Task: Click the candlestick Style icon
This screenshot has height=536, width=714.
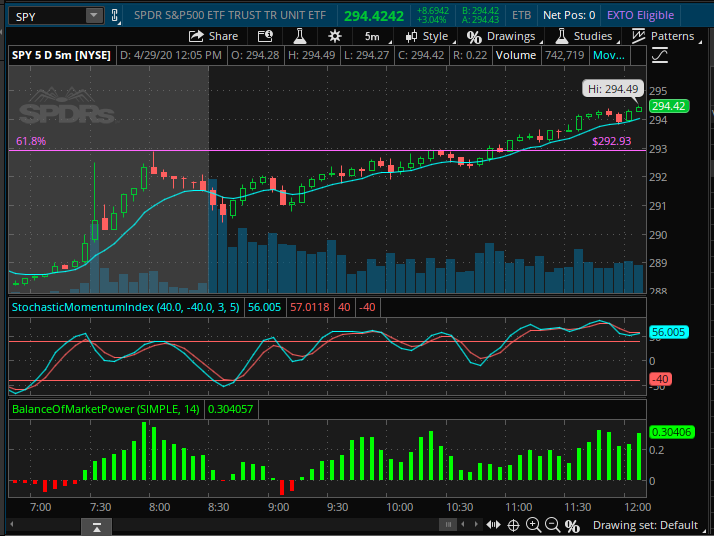Action: 411,36
